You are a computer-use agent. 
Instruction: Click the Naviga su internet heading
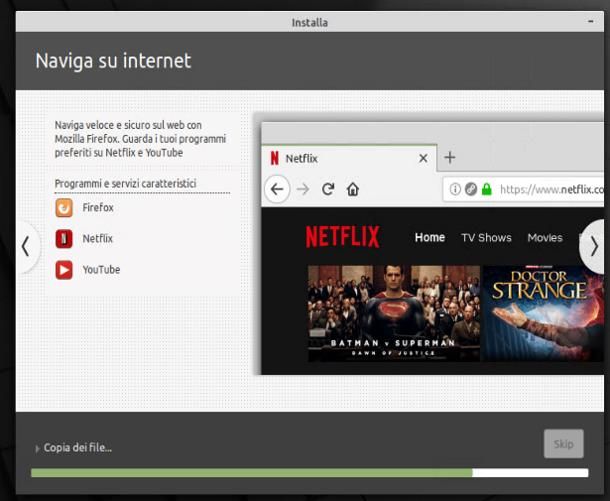[113, 61]
